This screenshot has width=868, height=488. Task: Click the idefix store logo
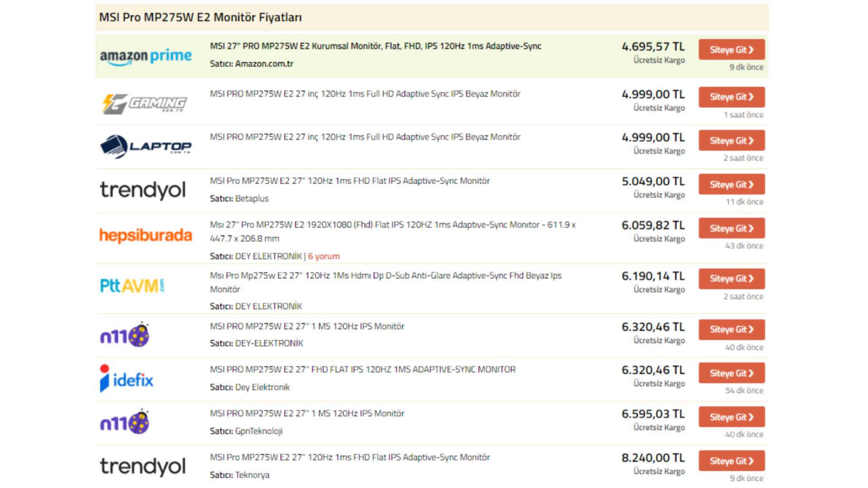tap(127, 379)
